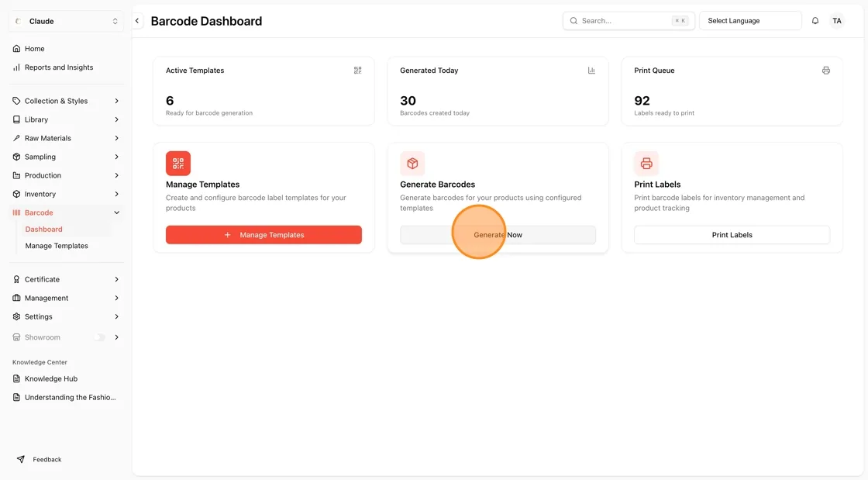Click the notification bell icon
Image resolution: width=868 pixels, height=480 pixels.
tap(815, 21)
